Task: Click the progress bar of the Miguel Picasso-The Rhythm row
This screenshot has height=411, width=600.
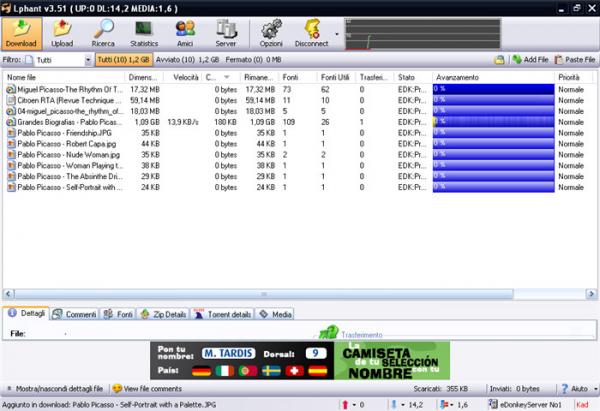Action: point(493,89)
